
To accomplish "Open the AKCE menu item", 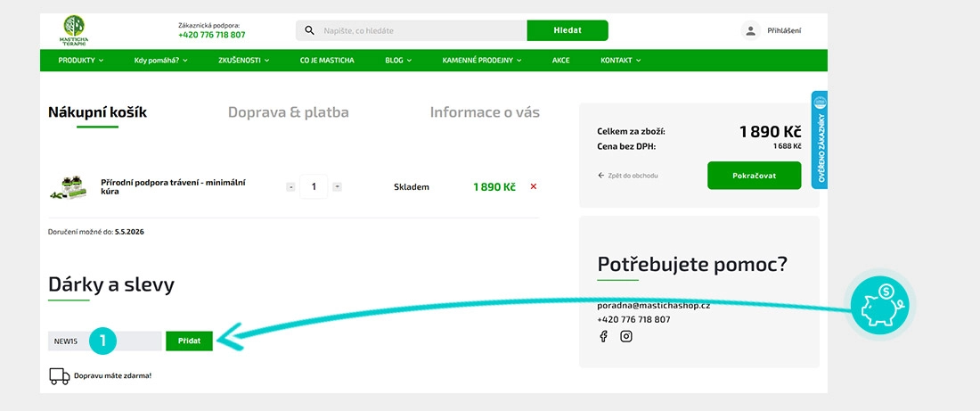I will coord(560,61).
